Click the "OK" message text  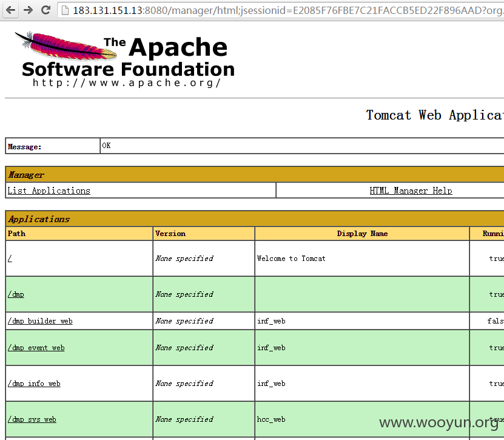[106, 146]
